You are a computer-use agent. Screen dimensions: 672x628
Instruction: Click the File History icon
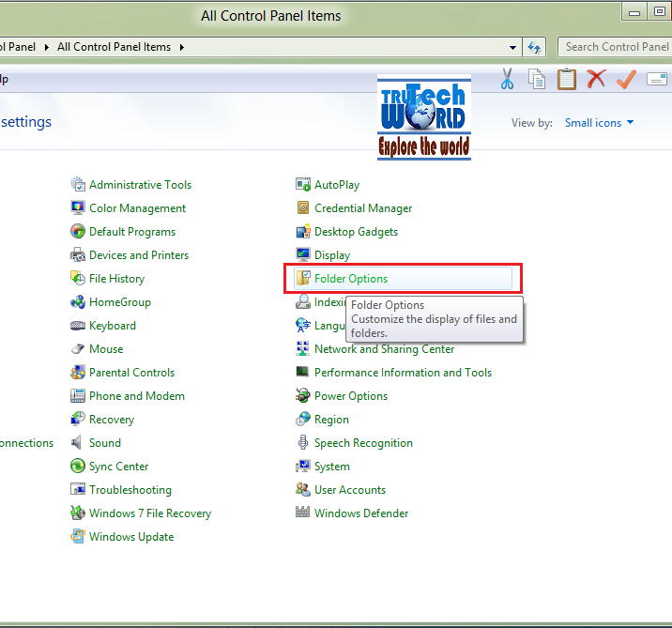tap(78, 278)
